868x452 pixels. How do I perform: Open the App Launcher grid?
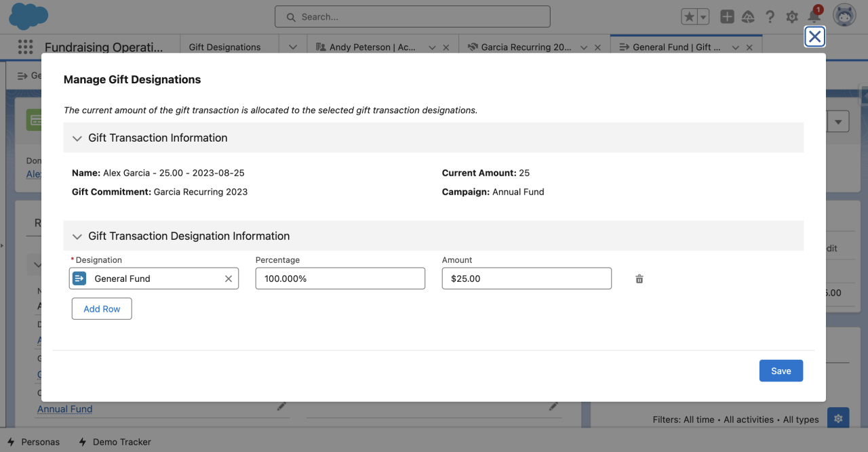point(25,47)
